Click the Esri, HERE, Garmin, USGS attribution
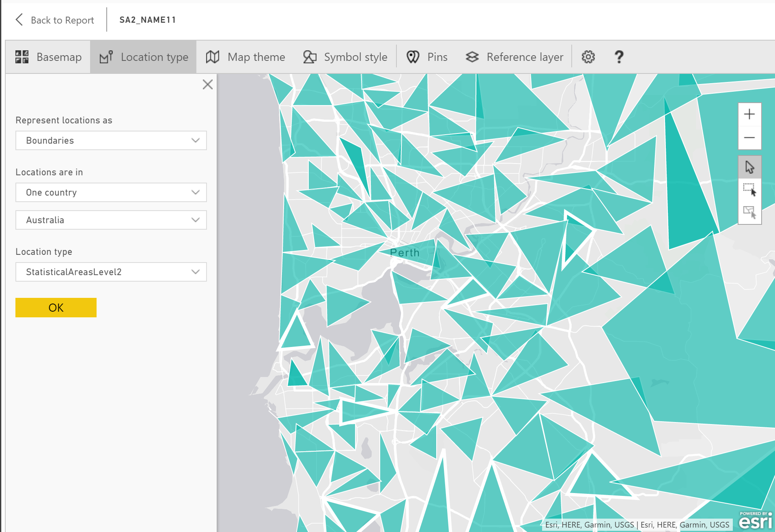Viewport: 775px width, 532px height. pyautogui.click(x=637, y=525)
